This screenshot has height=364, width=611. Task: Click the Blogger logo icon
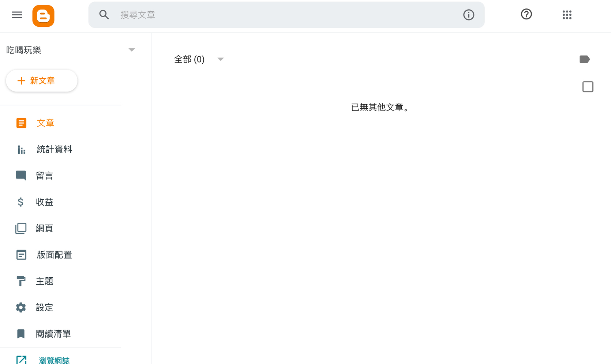pos(43,16)
